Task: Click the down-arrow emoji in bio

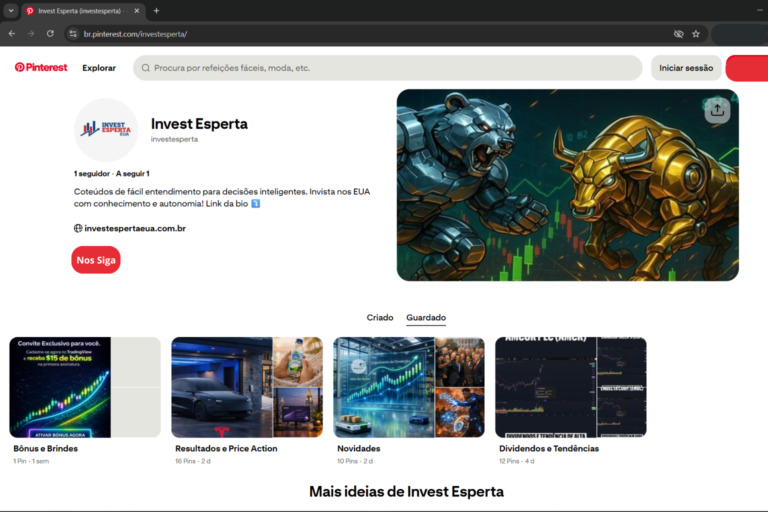Action: (256, 204)
